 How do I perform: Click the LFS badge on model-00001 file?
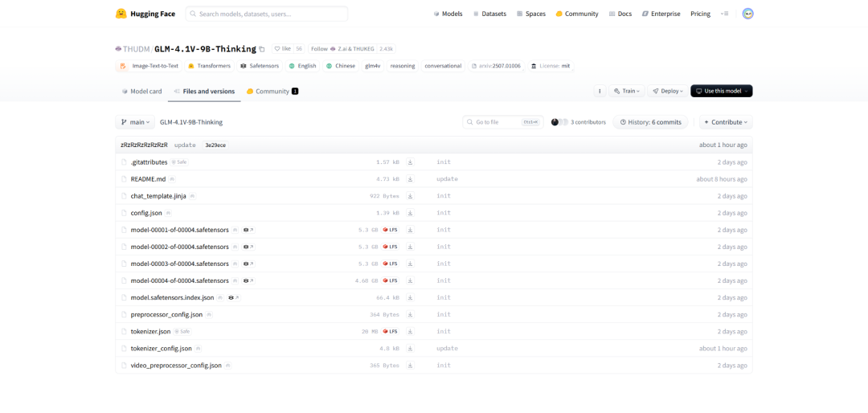click(391, 230)
